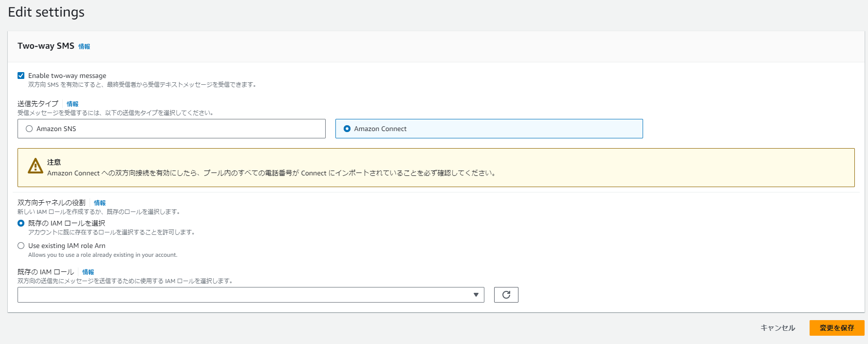The image size is (868, 344).
Task: Click the Edit settings page title
Action: coord(46,12)
